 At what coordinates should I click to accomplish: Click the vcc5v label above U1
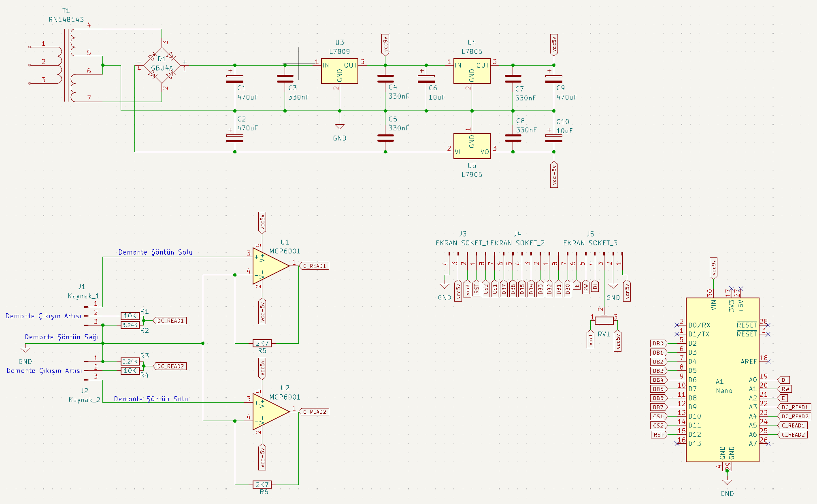[x=262, y=223]
